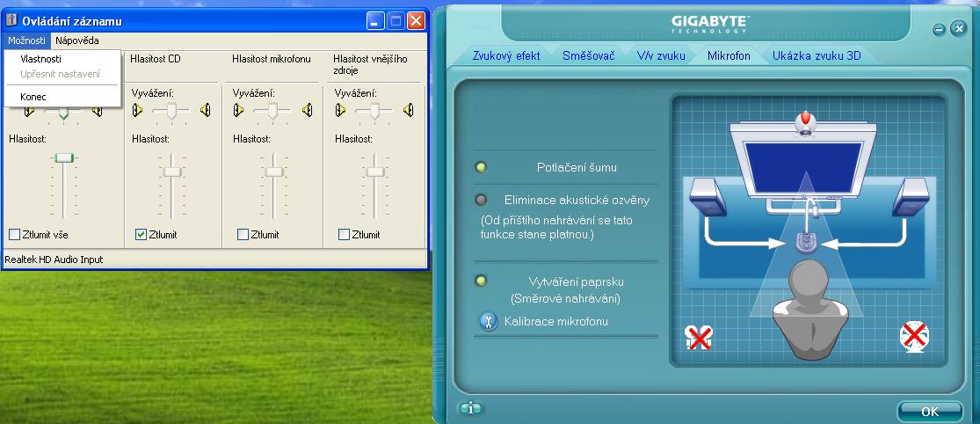This screenshot has width=980, height=424.
Task: Select the Mikrofon tab
Action: point(729,55)
